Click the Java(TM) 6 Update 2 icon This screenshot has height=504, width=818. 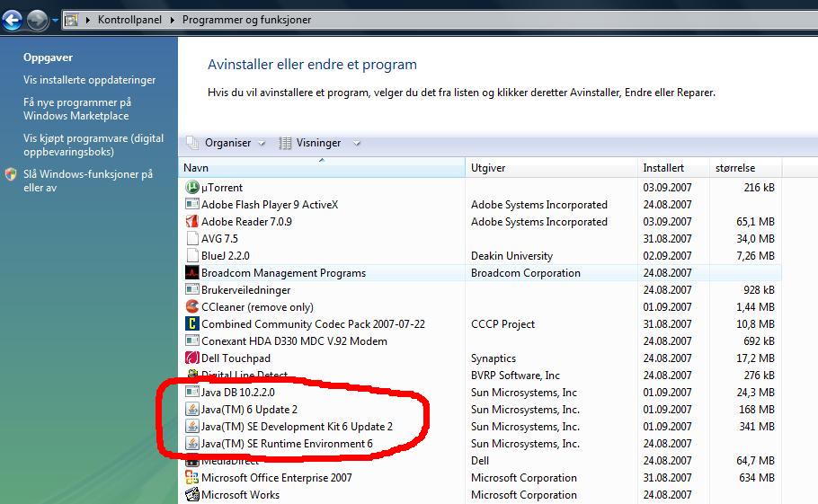click(192, 409)
